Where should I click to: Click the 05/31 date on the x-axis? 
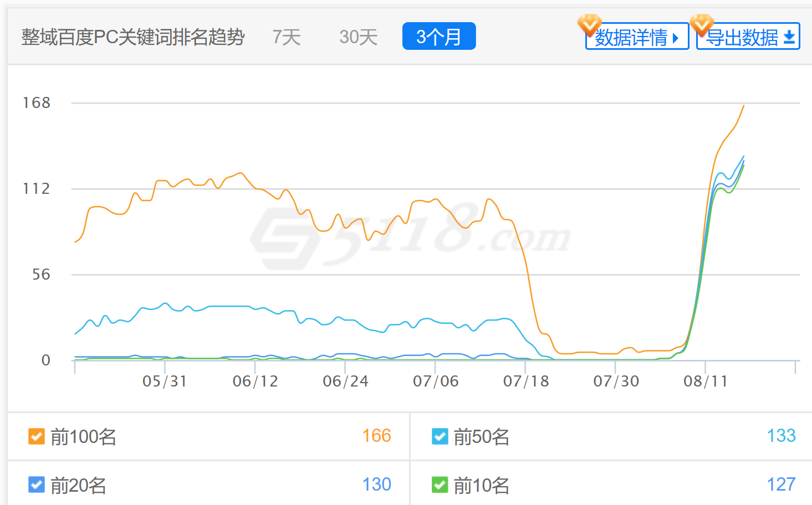(x=165, y=381)
